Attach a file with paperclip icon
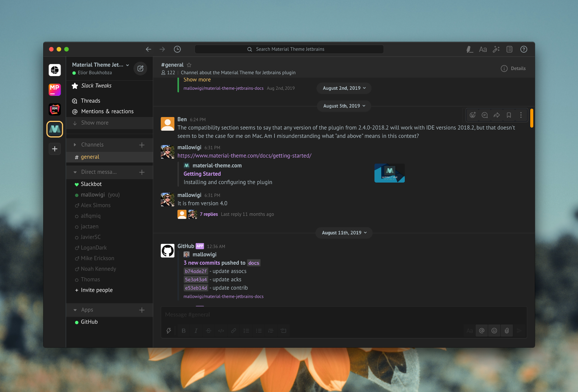This screenshot has height=392, width=578. [x=507, y=331]
